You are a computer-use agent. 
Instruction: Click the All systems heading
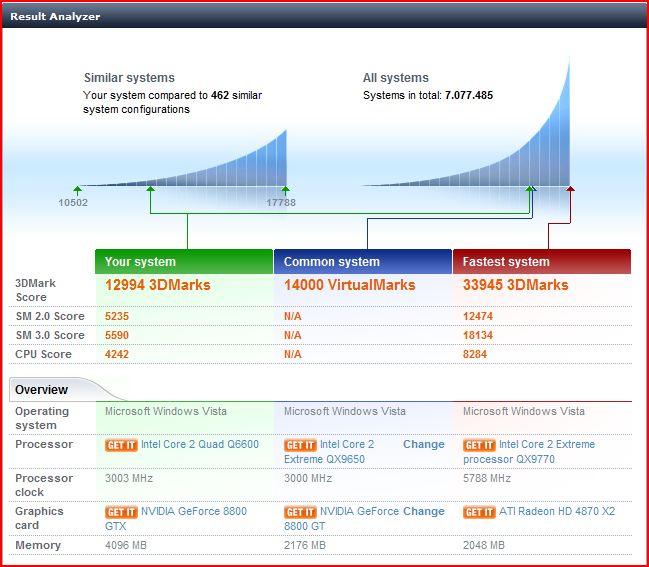(396, 78)
